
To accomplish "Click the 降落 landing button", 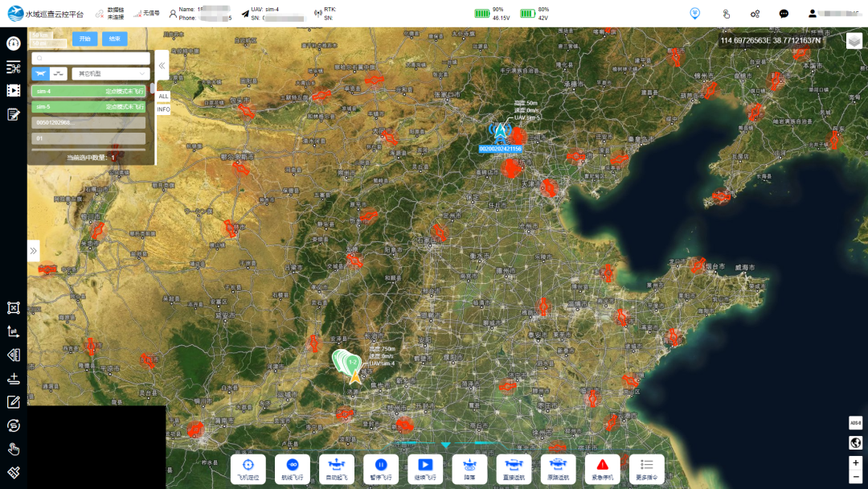I will (x=469, y=468).
